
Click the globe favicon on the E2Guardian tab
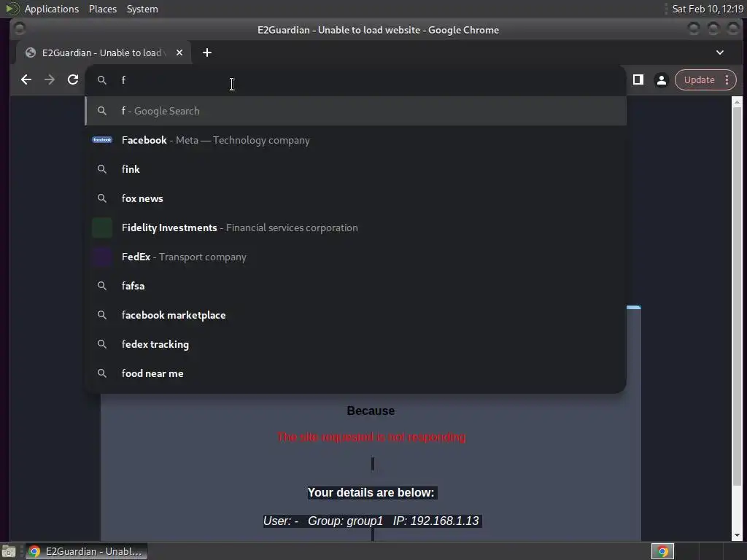[x=31, y=52]
